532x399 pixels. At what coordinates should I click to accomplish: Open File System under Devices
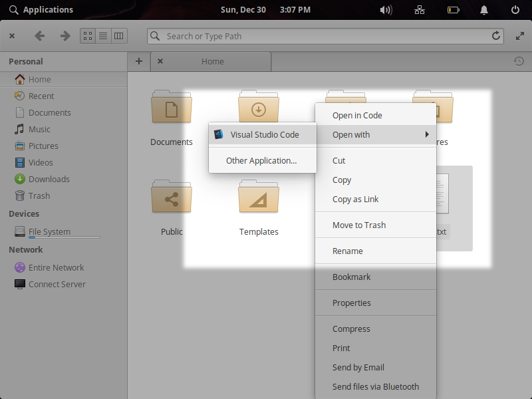[x=63, y=231]
